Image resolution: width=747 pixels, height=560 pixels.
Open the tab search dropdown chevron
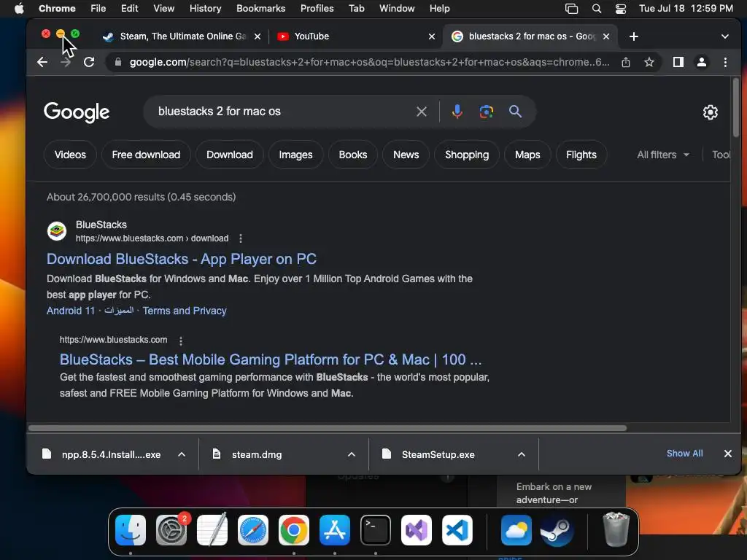[x=724, y=36]
